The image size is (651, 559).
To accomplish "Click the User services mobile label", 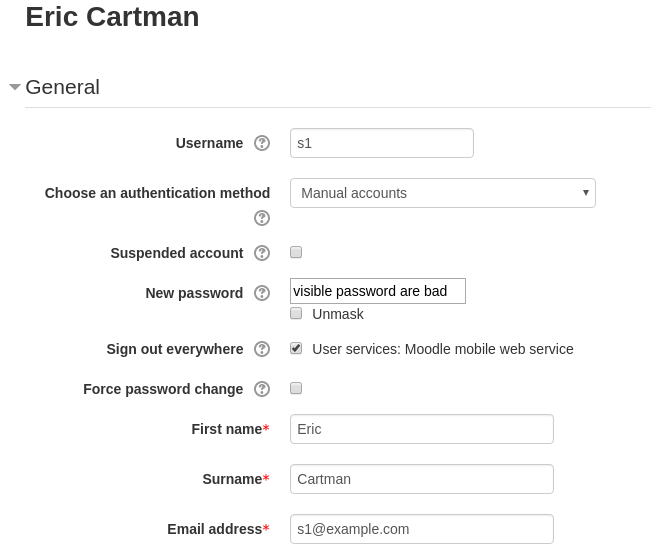I will click(443, 349).
